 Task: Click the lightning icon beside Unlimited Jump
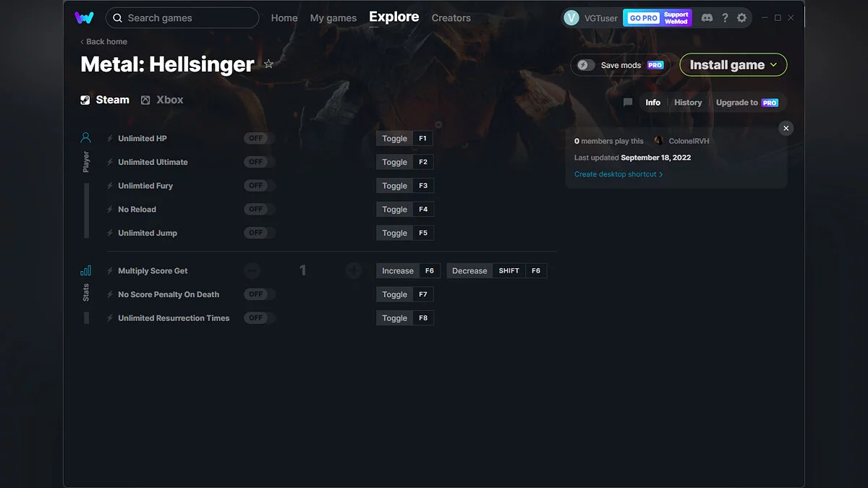pyautogui.click(x=110, y=233)
